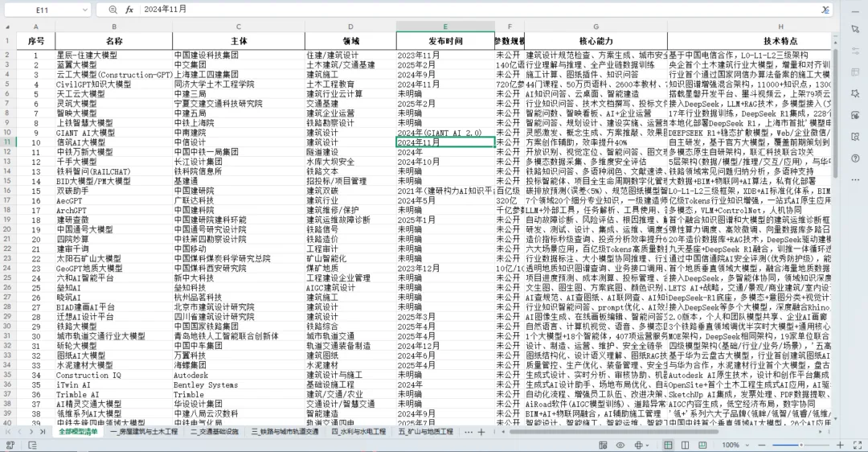Click the status bar second left icon
The width and height of the screenshot is (868, 452).
(32, 445)
